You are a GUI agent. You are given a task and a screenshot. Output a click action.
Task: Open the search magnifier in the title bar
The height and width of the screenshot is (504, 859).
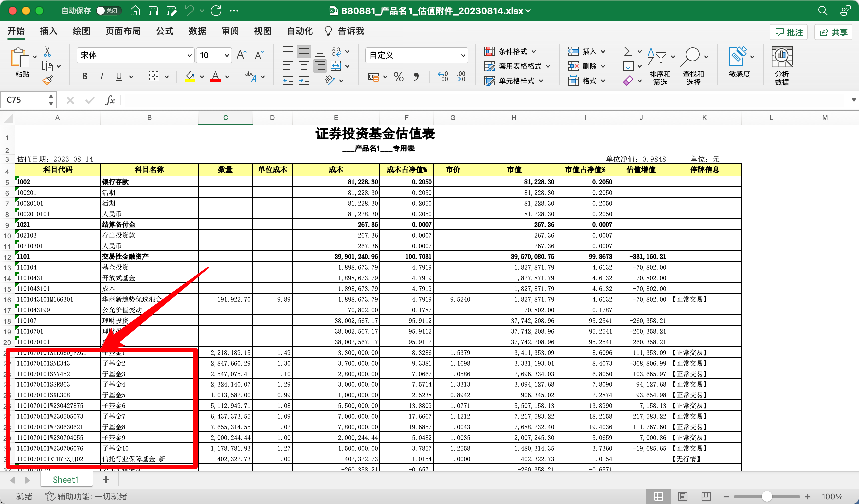pyautogui.click(x=823, y=11)
